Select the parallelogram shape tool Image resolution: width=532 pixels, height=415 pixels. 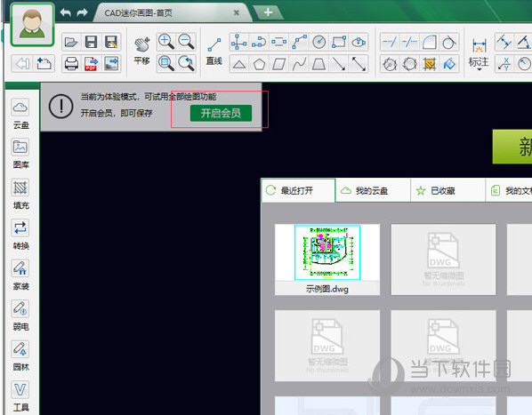pyautogui.click(x=278, y=64)
